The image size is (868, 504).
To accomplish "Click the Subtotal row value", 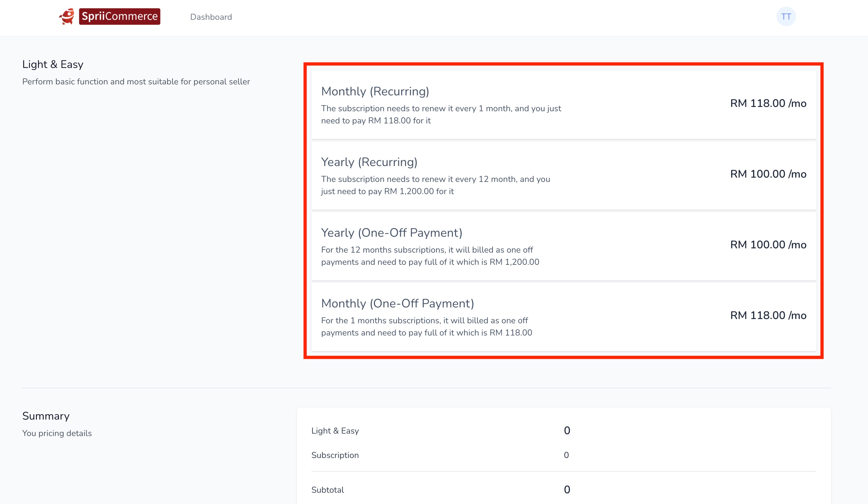I will click(x=567, y=490).
